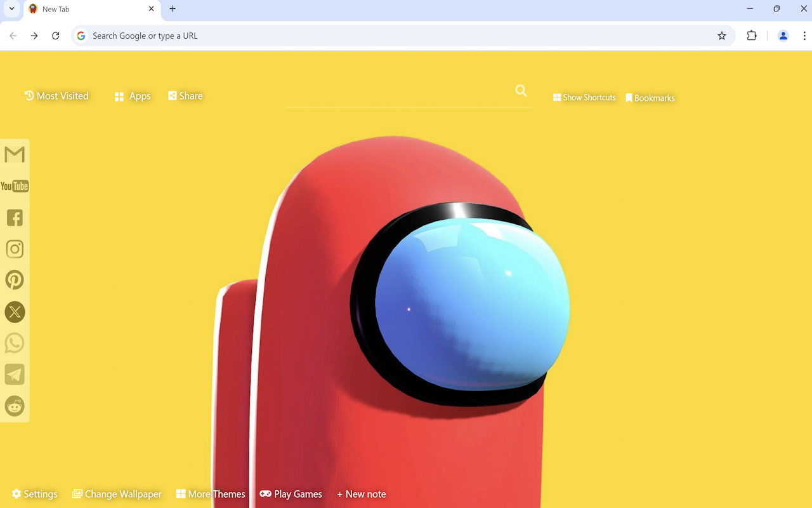Open the Extensions puzzle icon
812x508 pixels.
point(752,36)
